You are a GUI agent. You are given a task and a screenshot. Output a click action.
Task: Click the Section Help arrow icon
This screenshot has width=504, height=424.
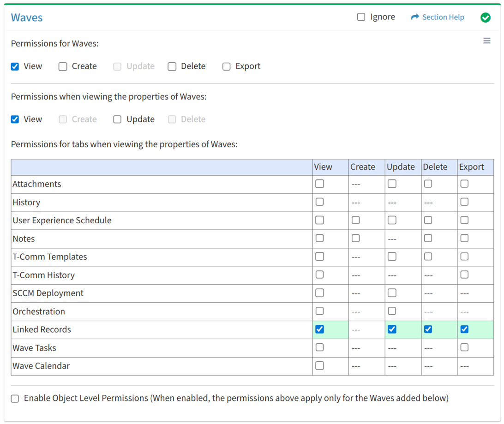pos(415,17)
